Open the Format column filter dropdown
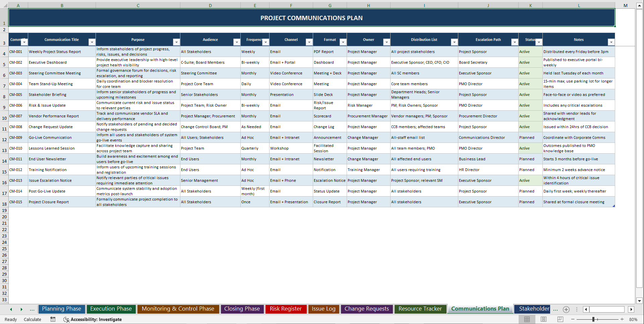Screen dimensions: 644x324 pos(343,42)
